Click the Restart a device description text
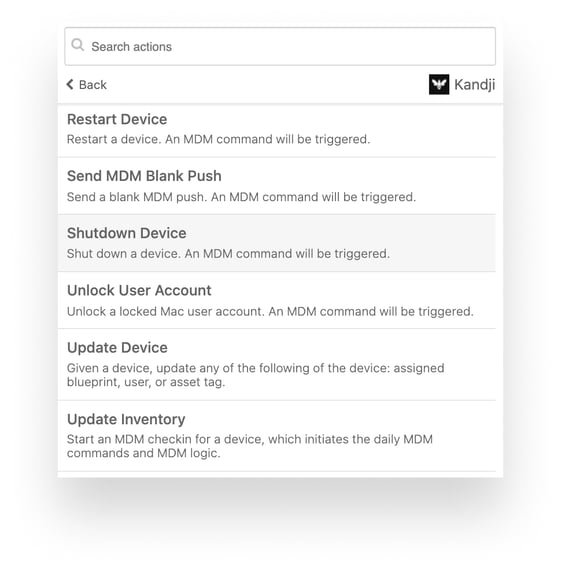Viewport: 561px width, 570px height. [218, 139]
